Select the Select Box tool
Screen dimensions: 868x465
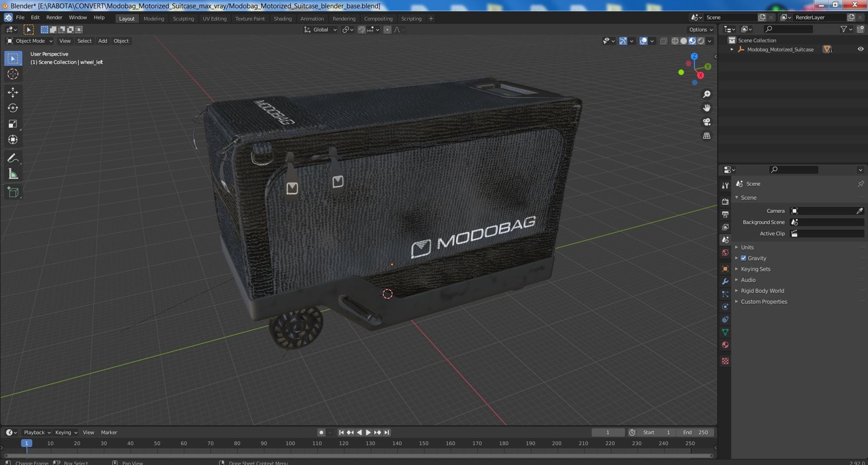(13, 58)
